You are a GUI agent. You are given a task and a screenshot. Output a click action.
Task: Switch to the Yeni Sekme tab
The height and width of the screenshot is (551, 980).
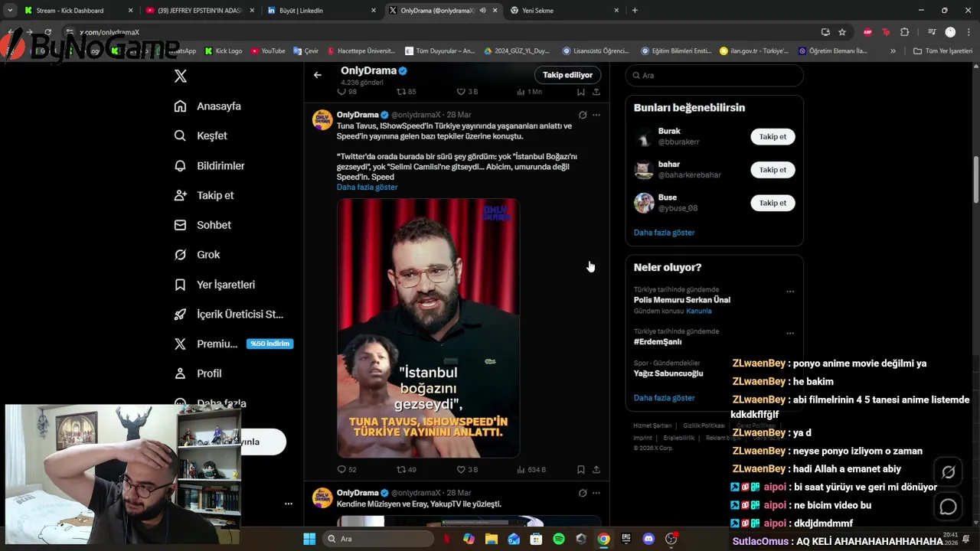click(563, 11)
